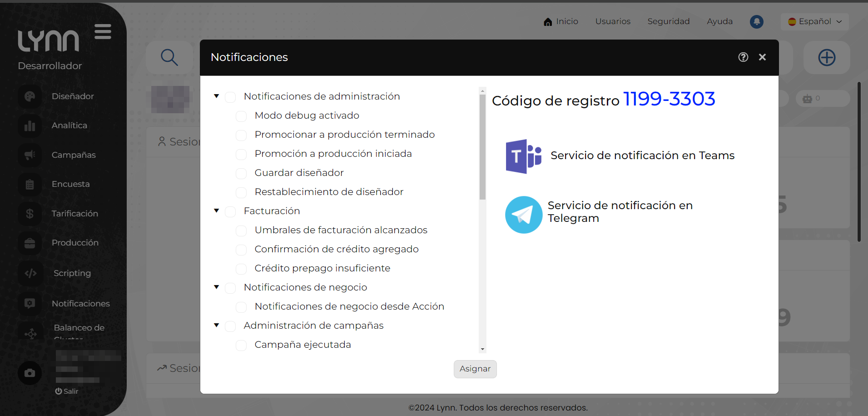868x416 pixels.
Task: Open the Tarificación dollar icon
Action: tap(30, 214)
